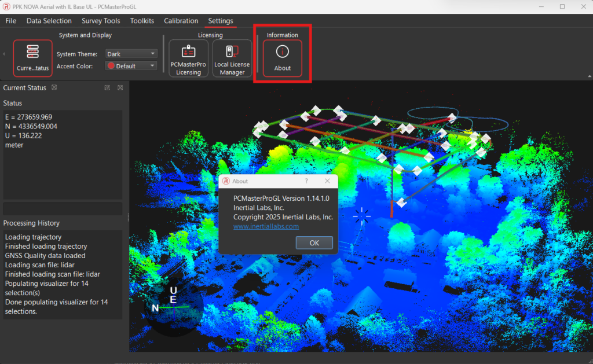Open the About information button
The height and width of the screenshot is (364, 593).
[283, 58]
